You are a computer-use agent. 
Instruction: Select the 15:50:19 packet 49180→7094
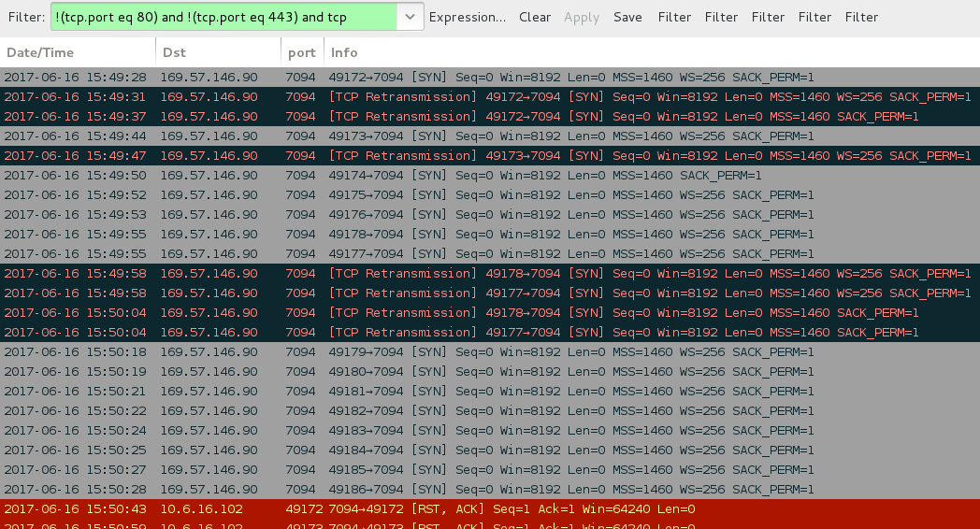[490, 372]
